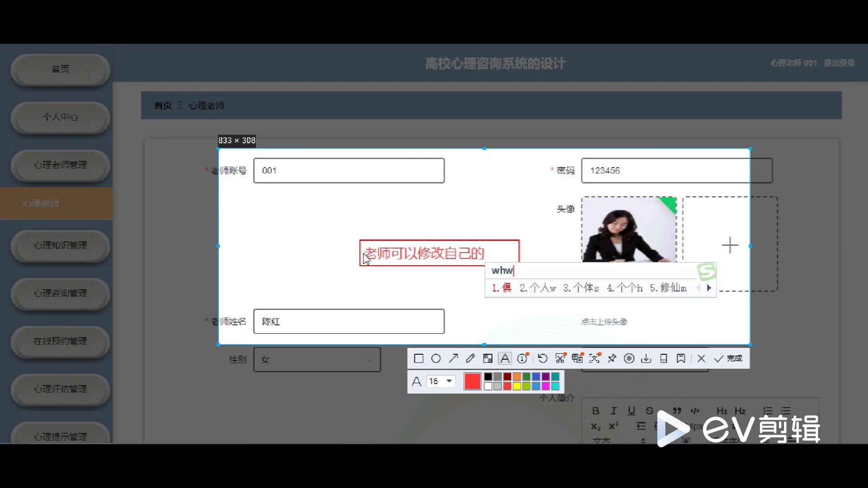Expand the 性别 gender dropdown
This screenshot has height=488, width=868.
(317, 360)
